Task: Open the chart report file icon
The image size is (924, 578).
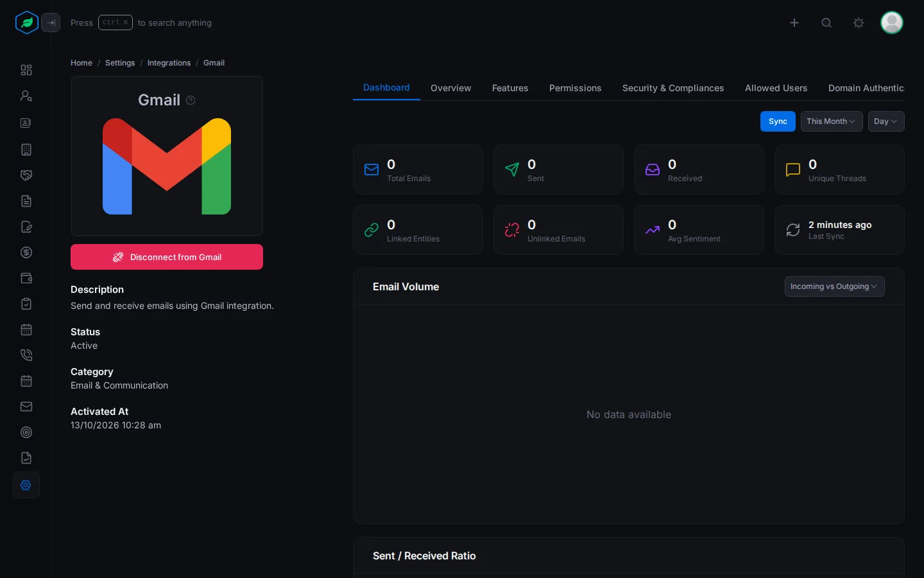Action: [26, 458]
